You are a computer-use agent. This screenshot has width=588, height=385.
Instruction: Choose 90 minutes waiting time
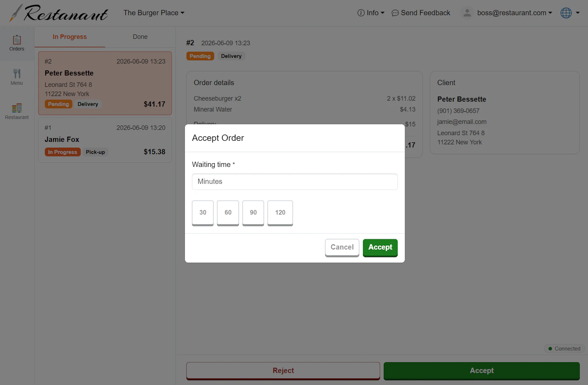tap(253, 213)
